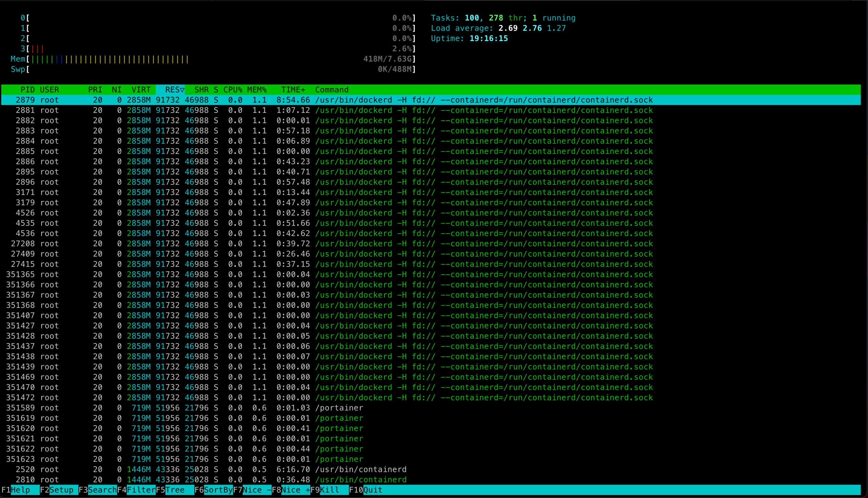Switch to F5 Tree view
Viewport: 868px width, 498px height.
pos(175,490)
